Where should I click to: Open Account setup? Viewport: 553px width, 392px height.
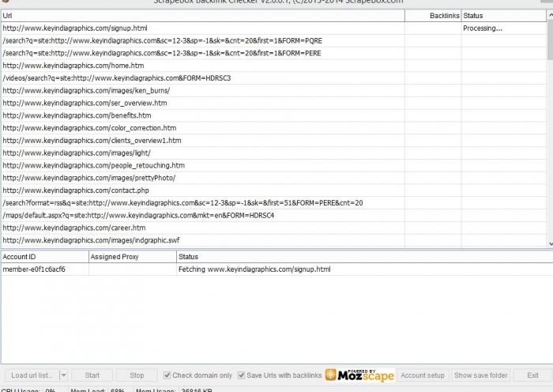pos(423,375)
